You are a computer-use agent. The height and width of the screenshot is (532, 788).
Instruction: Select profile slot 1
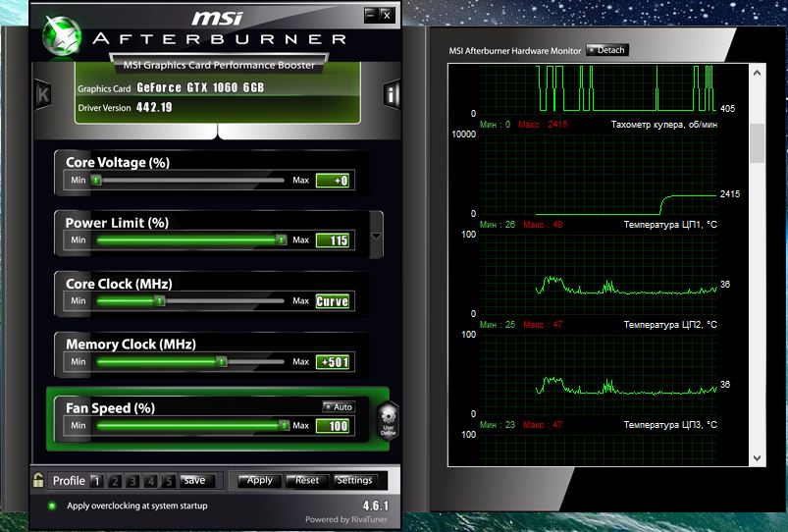point(96,481)
